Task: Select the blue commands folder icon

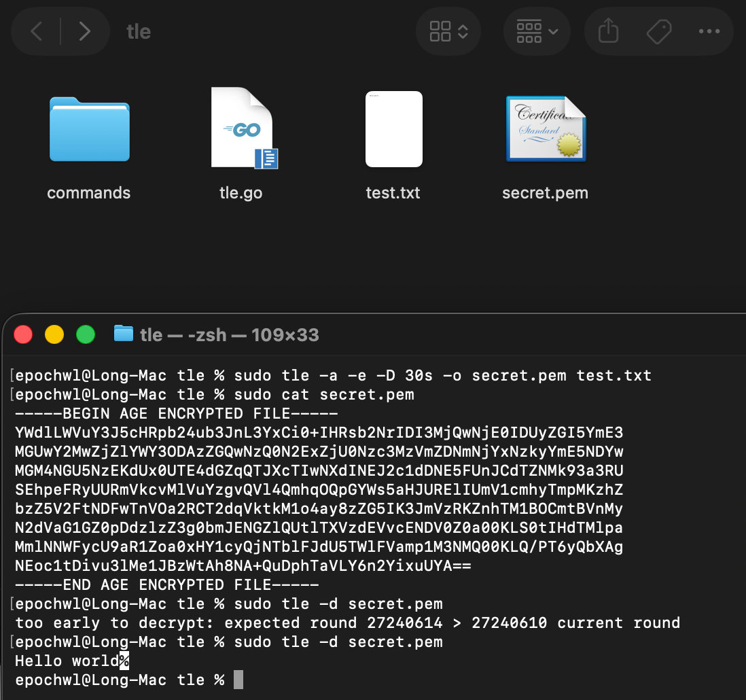Action: pos(89,129)
